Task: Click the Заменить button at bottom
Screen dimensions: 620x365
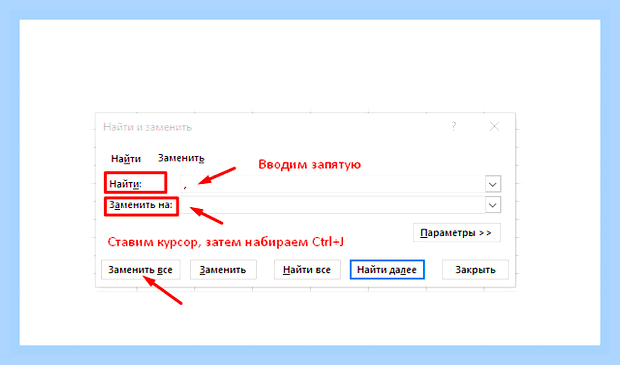Action: (223, 270)
